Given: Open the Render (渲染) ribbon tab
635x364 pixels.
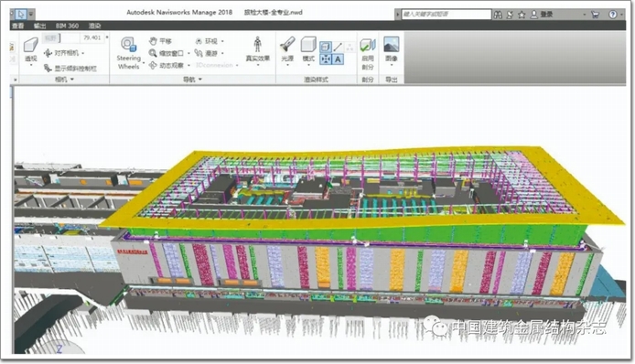Looking at the screenshot, I should [95, 26].
